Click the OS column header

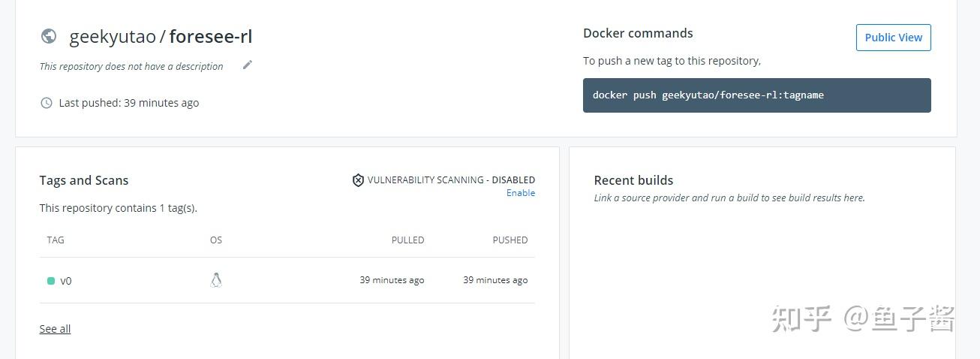pyautogui.click(x=216, y=240)
